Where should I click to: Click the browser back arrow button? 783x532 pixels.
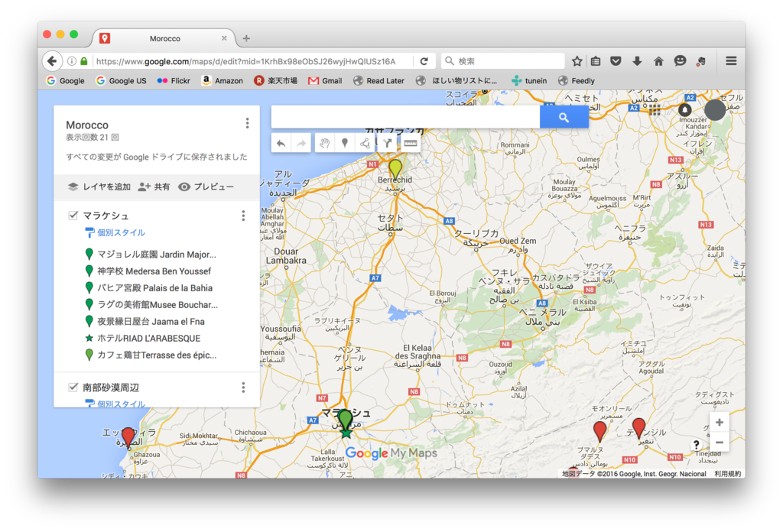click(x=53, y=61)
